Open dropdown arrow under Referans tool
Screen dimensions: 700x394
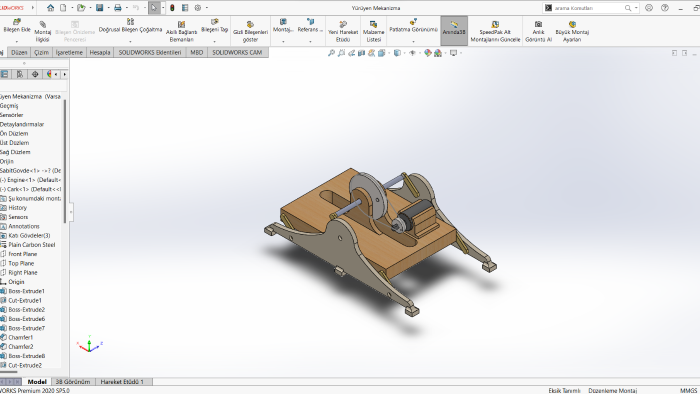point(310,41)
